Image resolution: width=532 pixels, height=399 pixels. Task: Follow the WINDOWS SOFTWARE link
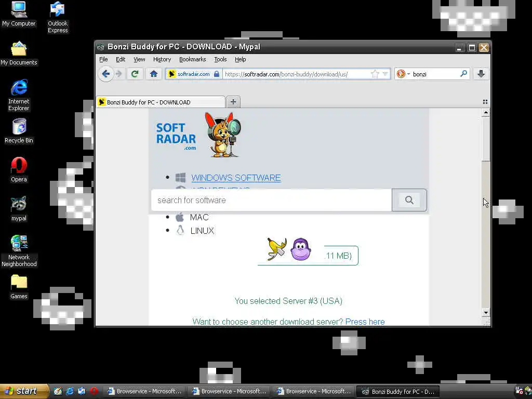pos(236,178)
